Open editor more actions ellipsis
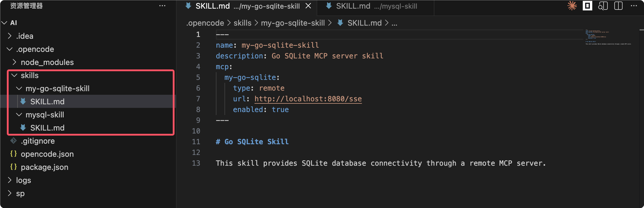The height and width of the screenshot is (208, 644). tap(634, 6)
